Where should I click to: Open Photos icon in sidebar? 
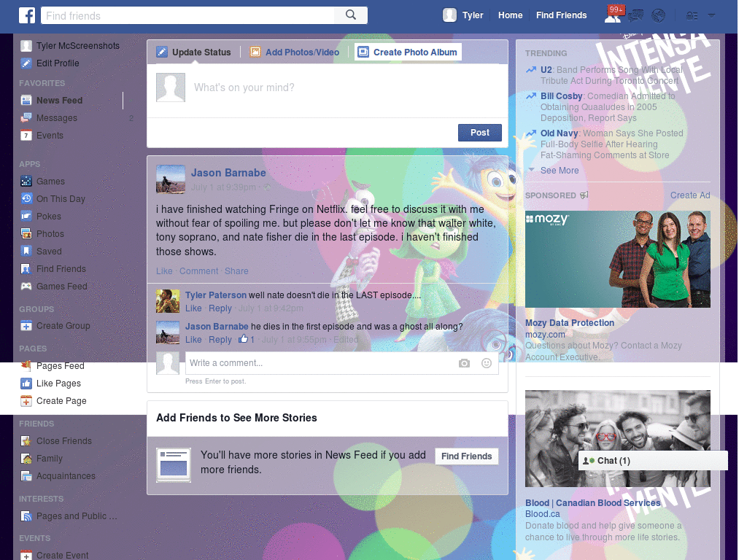click(x=26, y=234)
